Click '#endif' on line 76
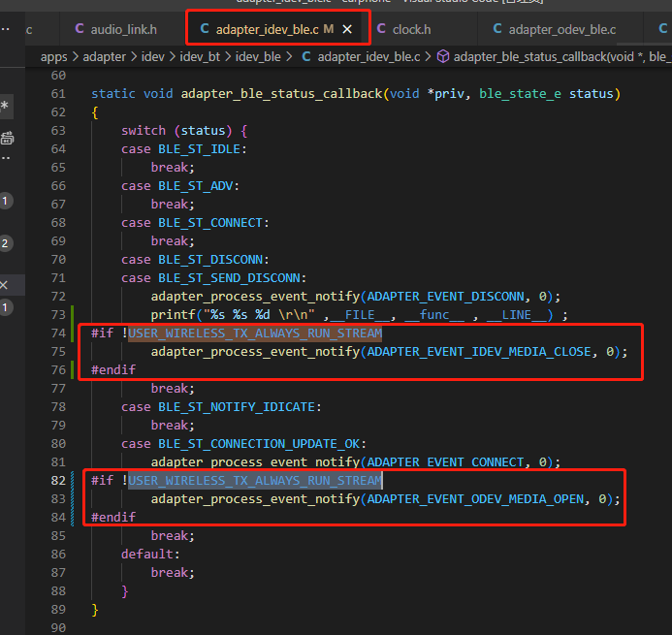 pyautogui.click(x=113, y=370)
